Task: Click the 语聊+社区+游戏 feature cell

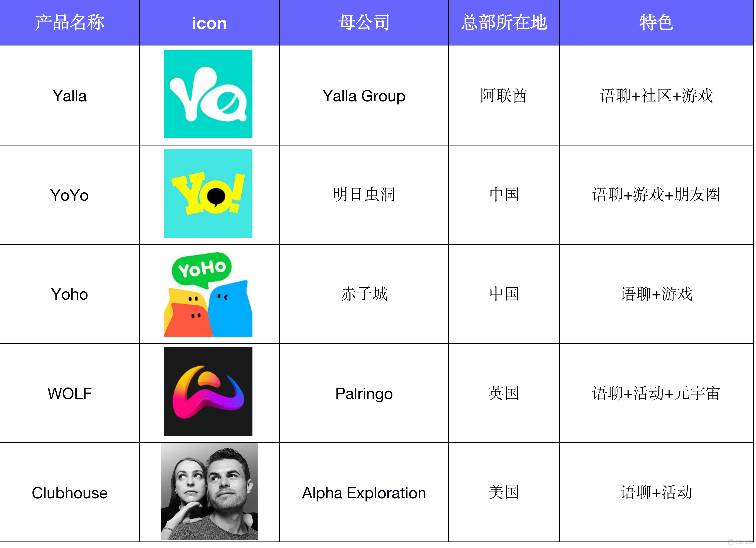Action: [656, 96]
